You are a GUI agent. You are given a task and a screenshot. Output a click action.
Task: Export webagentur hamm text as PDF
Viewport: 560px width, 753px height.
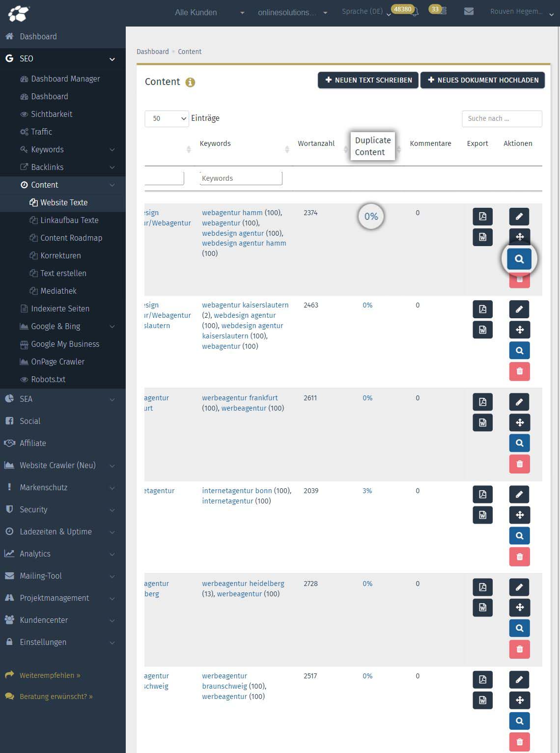482,217
